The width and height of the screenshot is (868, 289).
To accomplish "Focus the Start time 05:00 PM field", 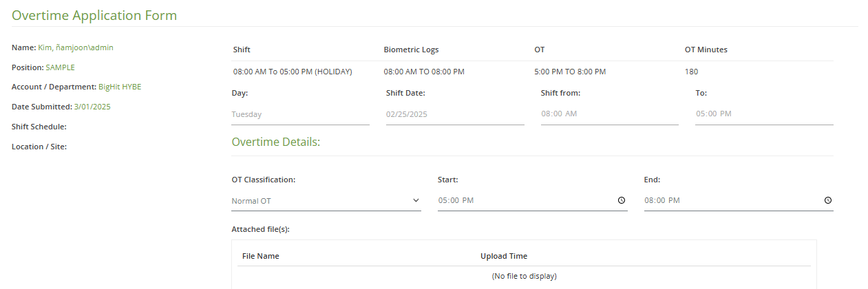I will (532, 200).
